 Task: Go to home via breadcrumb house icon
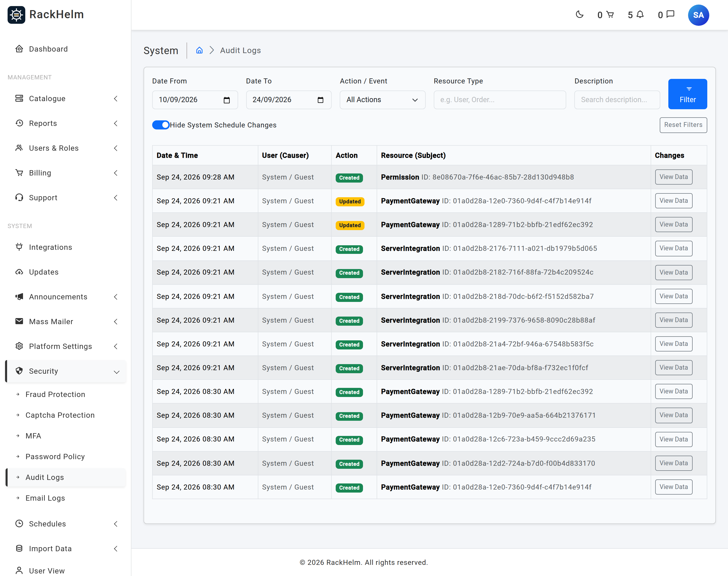[199, 50]
